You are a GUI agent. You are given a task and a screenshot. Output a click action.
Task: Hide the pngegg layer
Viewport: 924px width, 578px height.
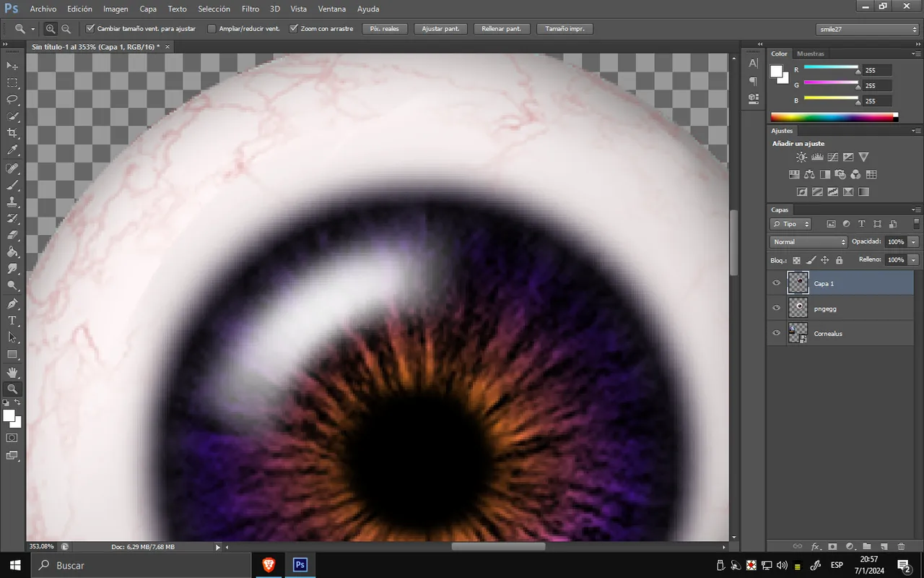[777, 309]
